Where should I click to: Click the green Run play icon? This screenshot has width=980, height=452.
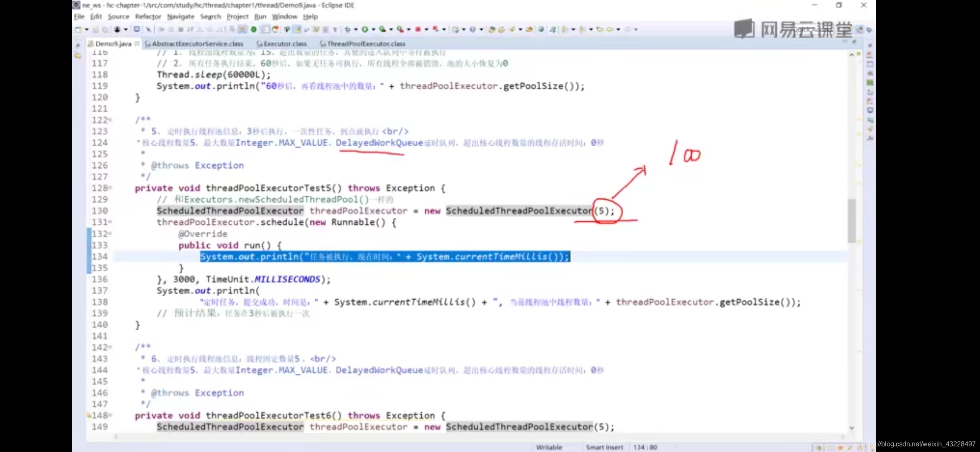365,29
